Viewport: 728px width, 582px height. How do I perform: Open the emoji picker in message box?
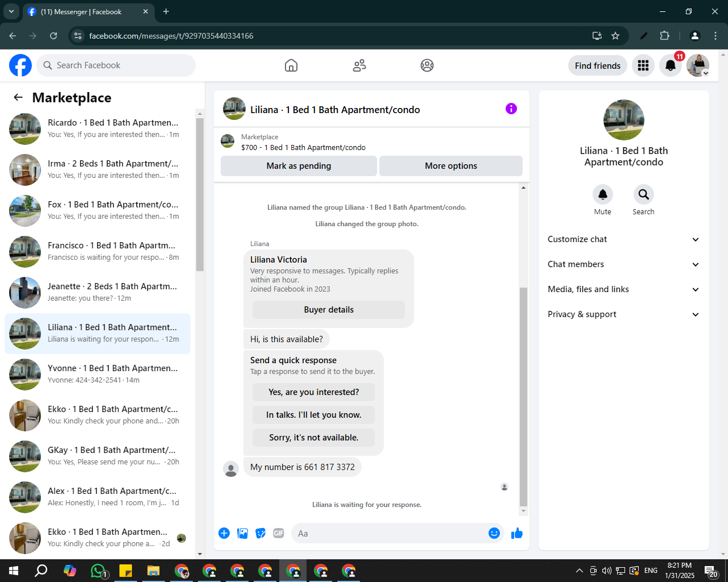click(x=494, y=533)
